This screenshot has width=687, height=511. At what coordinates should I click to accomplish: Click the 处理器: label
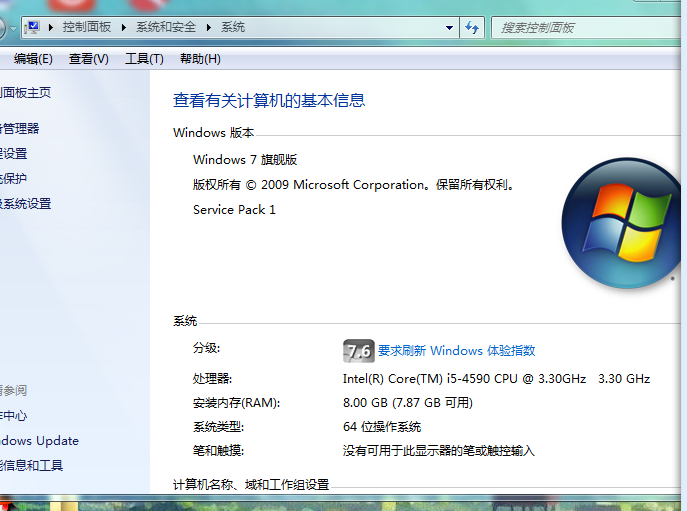pos(212,379)
